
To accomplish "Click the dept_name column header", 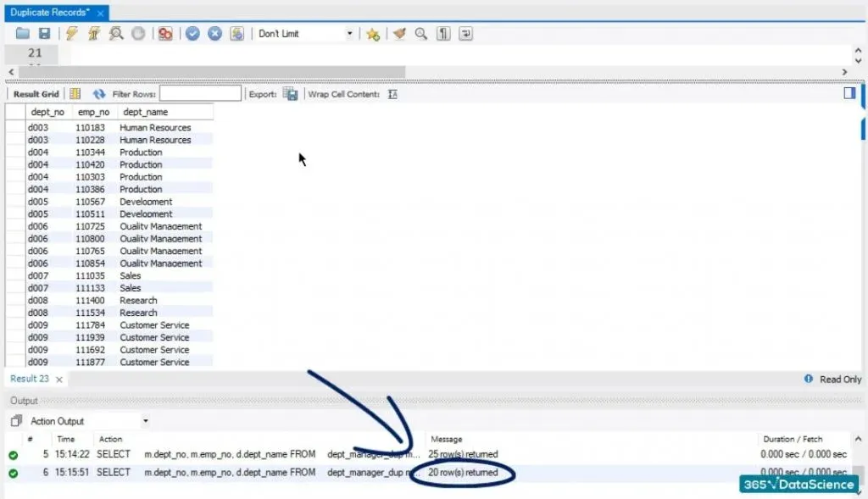I will [145, 112].
